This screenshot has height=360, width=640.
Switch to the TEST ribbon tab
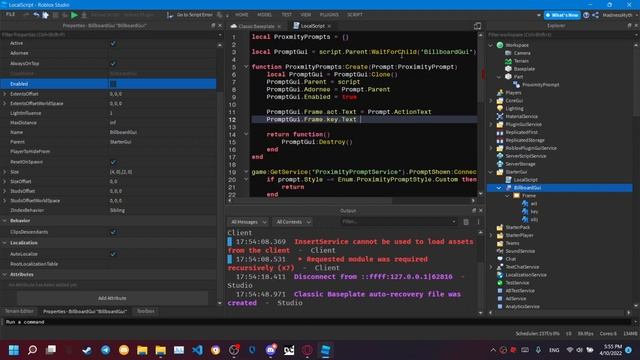pyautogui.click(x=287, y=15)
